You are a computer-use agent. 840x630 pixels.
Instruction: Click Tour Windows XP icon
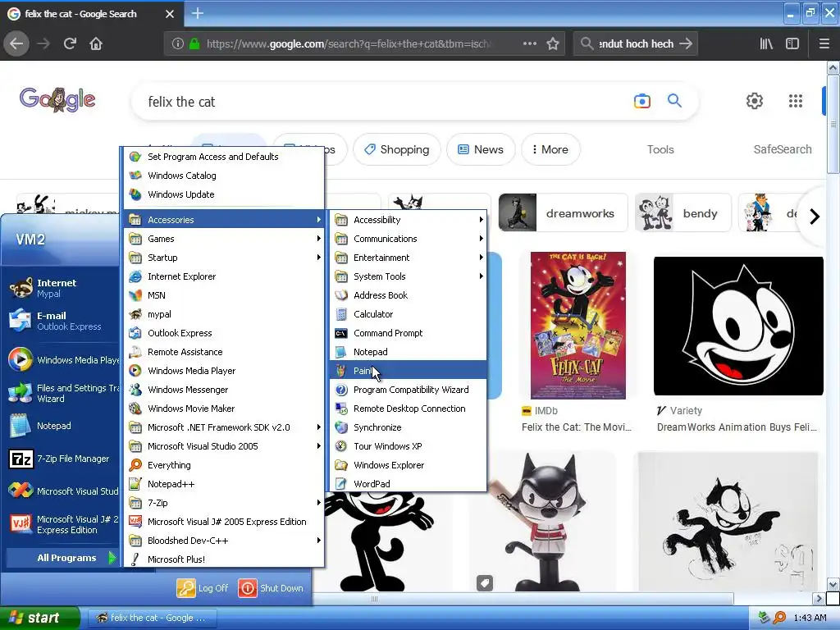(340, 446)
